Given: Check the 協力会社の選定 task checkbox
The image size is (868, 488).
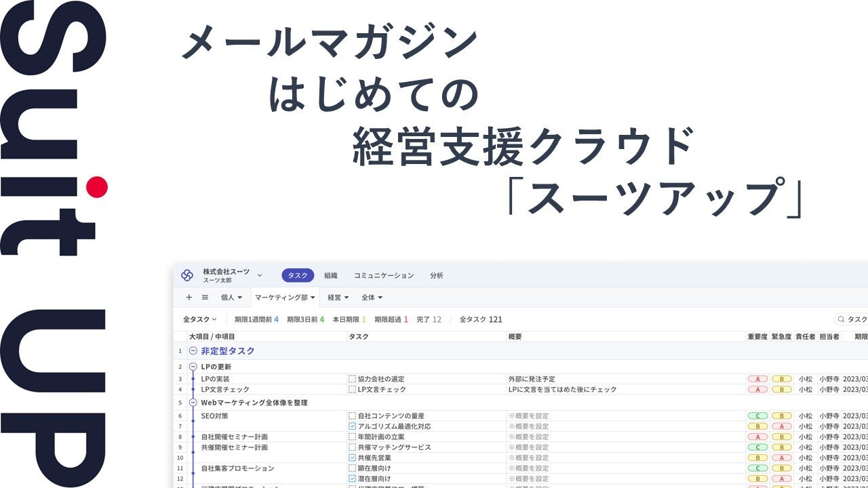Looking at the screenshot, I should (352, 379).
